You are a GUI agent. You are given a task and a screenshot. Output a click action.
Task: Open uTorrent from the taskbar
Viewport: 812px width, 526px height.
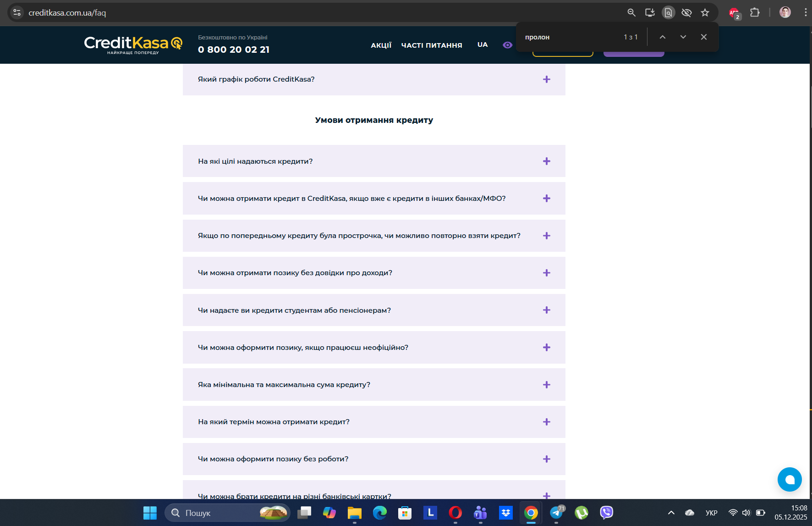(582, 513)
